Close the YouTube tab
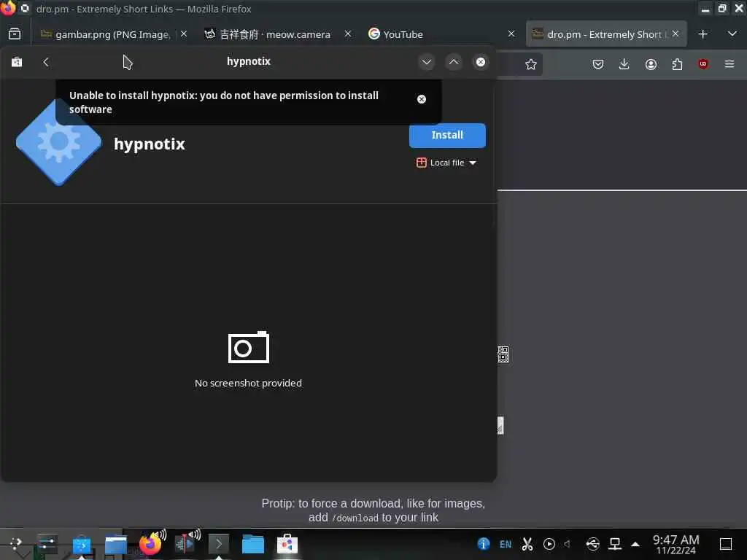Viewport: 747px width, 560px height. [511, 34]
